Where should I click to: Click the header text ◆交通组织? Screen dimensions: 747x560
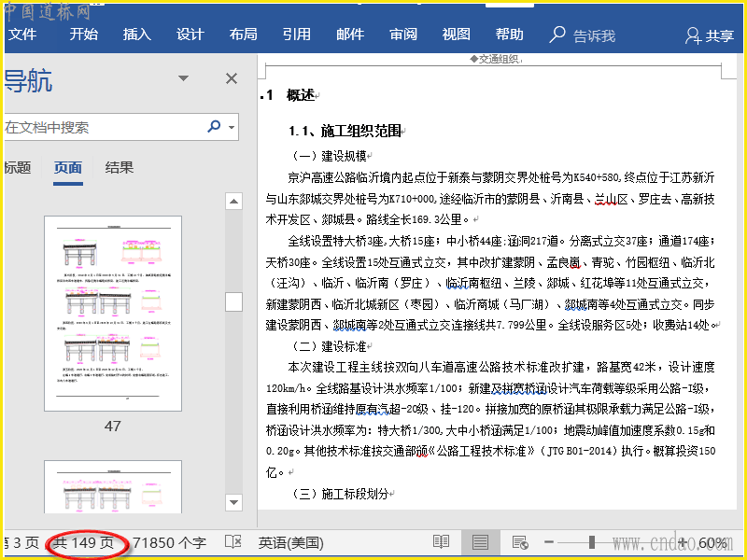point(495,59)
